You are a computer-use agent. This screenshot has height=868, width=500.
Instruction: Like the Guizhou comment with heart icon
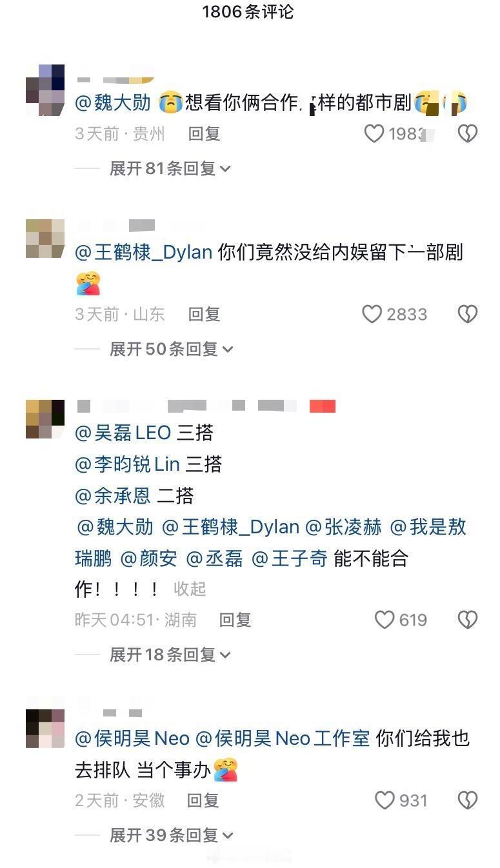(x=374, y=133)
